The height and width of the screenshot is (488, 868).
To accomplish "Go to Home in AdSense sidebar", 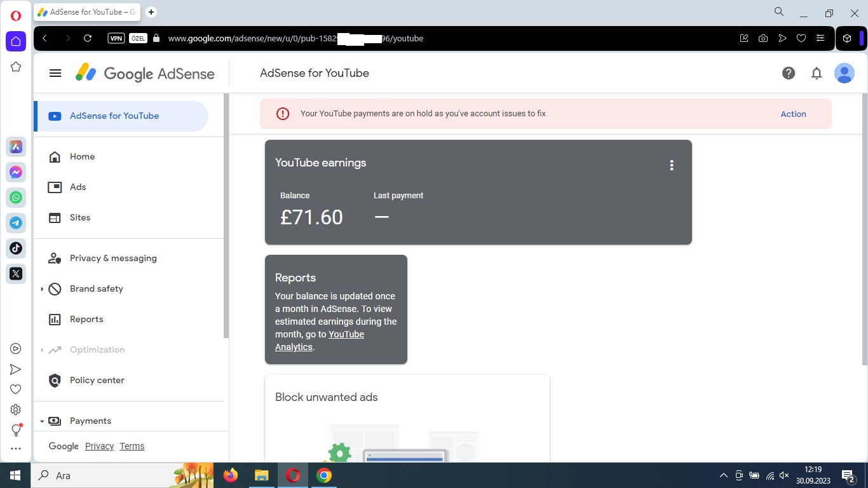I will [82, 157].
